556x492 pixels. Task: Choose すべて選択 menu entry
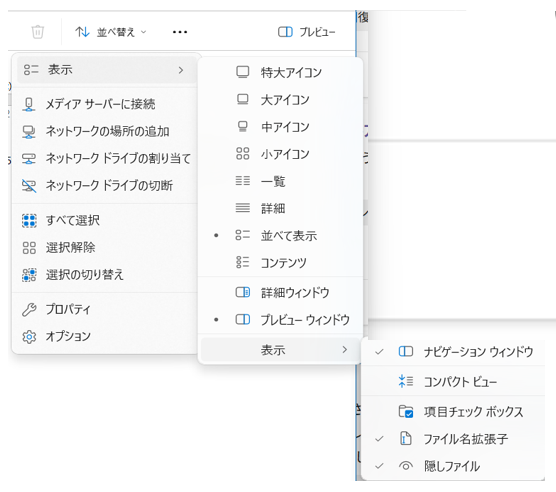pos(105,220)
